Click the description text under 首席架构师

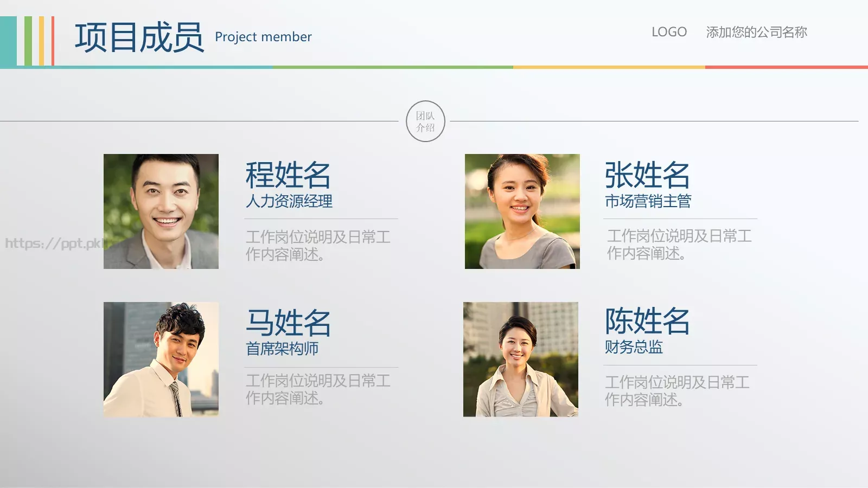pos(318,389)
